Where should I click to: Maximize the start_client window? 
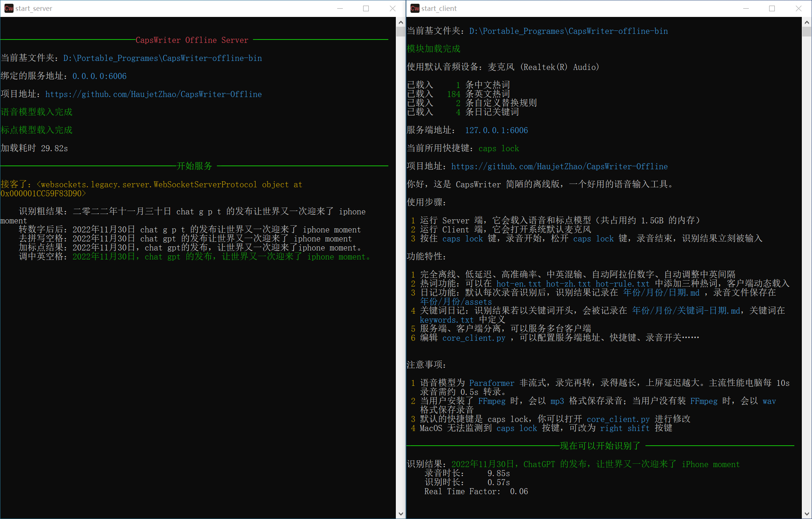772,8
